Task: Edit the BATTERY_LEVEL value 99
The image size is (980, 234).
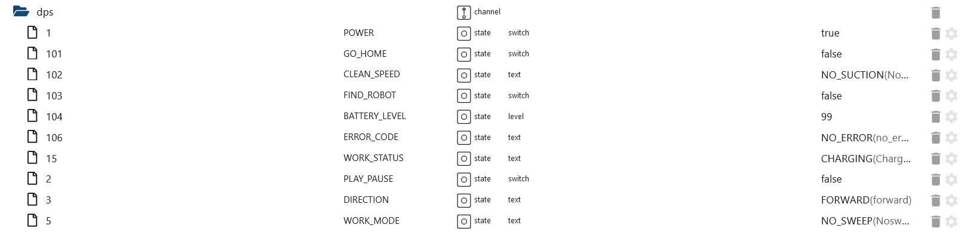Action: (x=827, y=117)
